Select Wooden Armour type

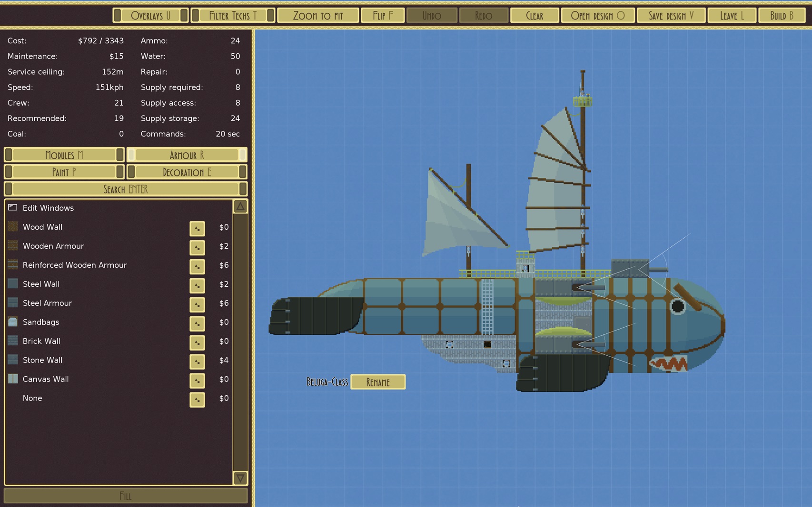point(119,246)
